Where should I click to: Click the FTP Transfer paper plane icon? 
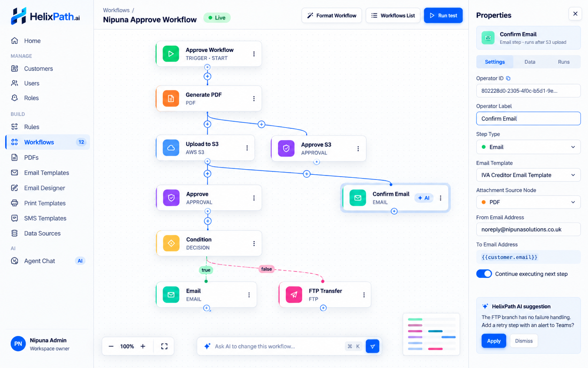click(294, 295)
